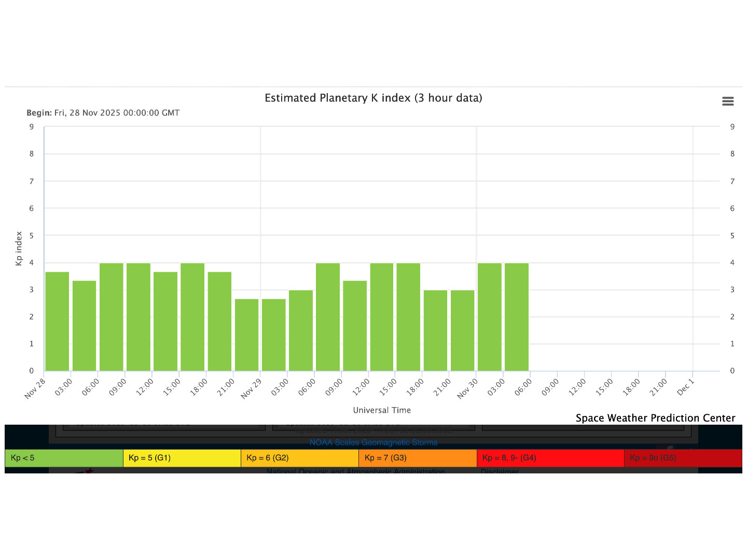
Task: Click the last bar starting 03:00 Nov 30
Action: coord(517,317)
